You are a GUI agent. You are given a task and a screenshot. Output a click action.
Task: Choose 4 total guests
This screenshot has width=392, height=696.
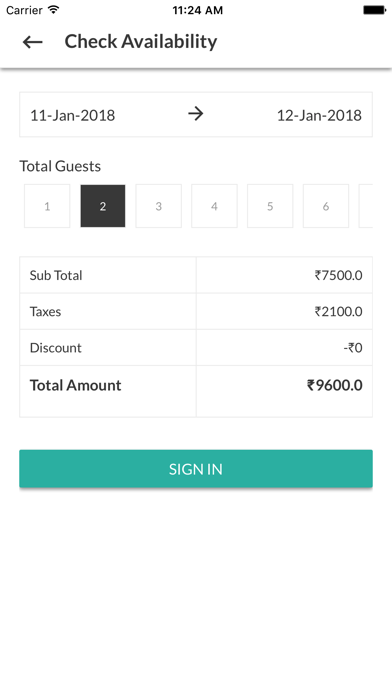point(214,206)
